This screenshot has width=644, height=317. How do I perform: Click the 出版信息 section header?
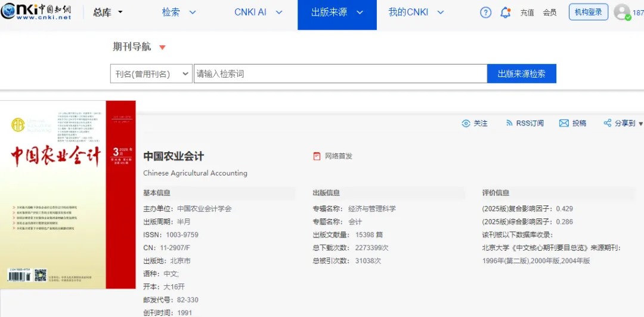(x=326, y=193)
